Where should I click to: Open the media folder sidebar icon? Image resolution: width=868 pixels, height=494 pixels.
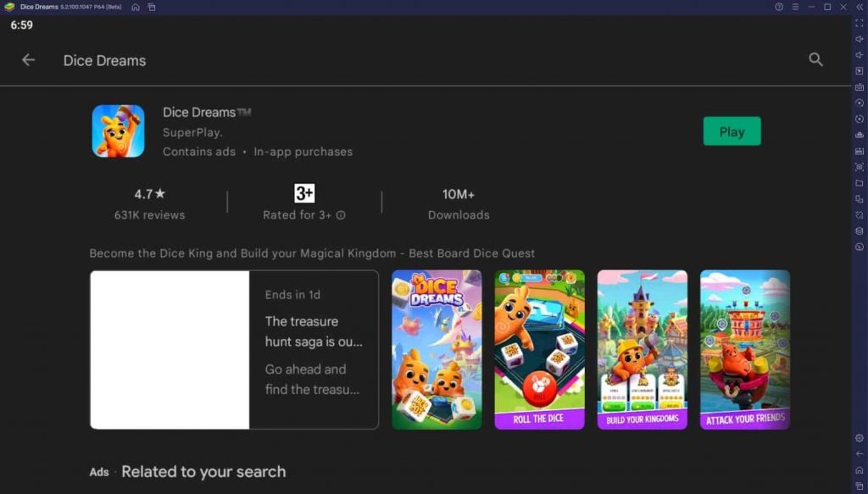pyautogui.click(x=860, y=183)
